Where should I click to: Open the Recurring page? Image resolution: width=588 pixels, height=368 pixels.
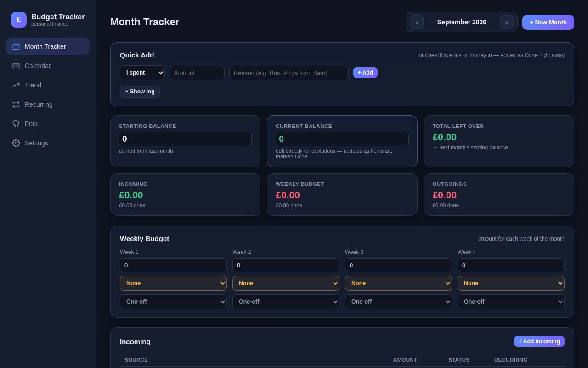[x=48, y=104]
